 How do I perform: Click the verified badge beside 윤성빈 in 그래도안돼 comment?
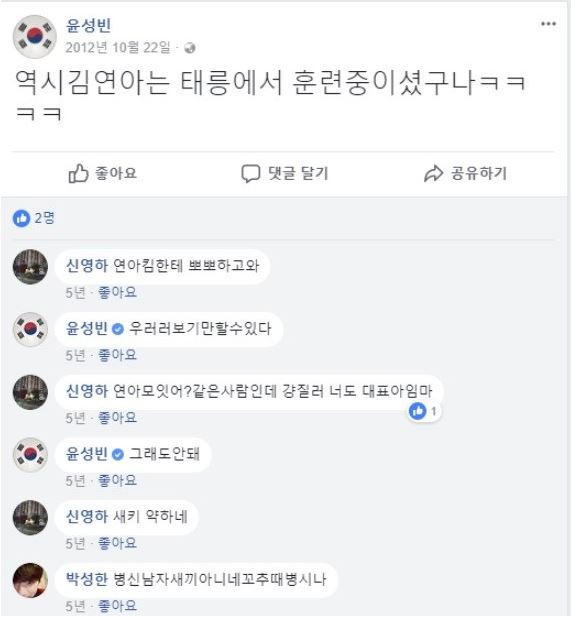coord(117,454)
